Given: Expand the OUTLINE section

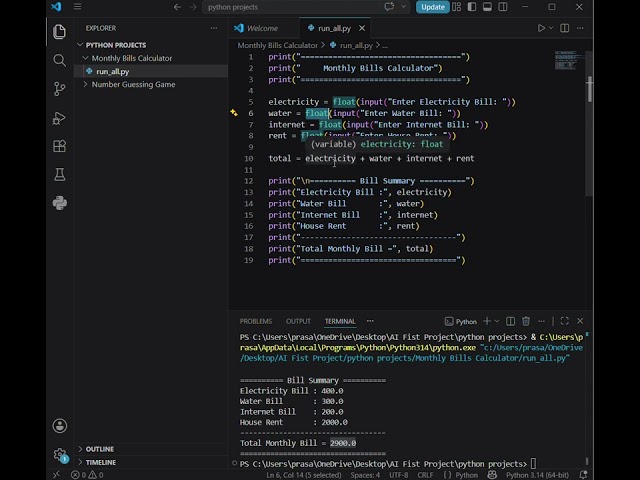Looking at the screenshot, I should pyautogui.click(x=100, y=449).
